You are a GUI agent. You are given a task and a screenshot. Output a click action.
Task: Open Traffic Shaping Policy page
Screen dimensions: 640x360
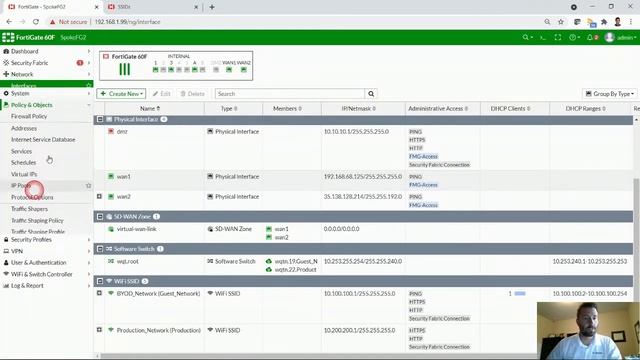coord(37,220)
